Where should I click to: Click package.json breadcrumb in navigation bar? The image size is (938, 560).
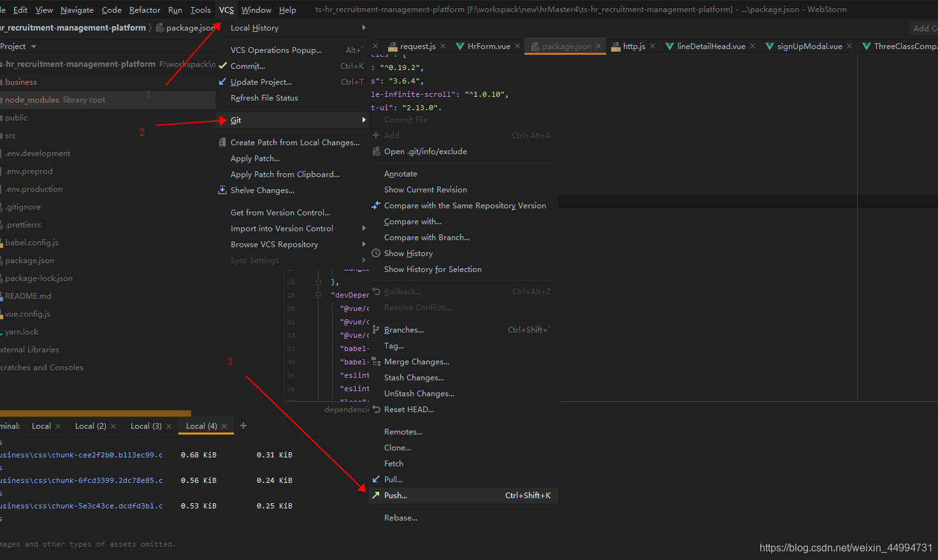click(x=186, y=27)
